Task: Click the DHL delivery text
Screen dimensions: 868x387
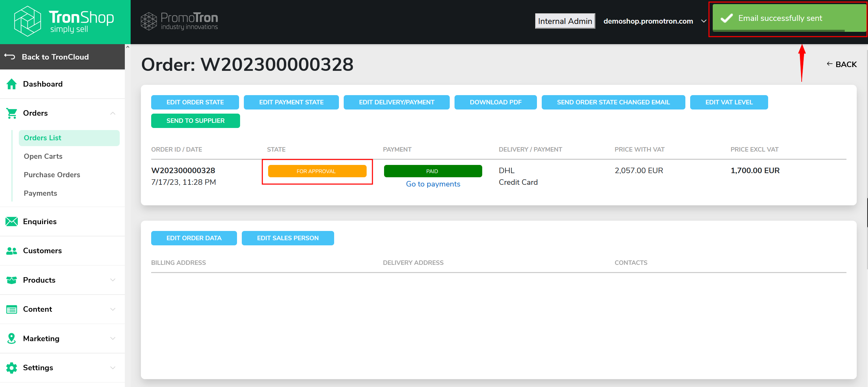Action: click(x=507, y=170)
